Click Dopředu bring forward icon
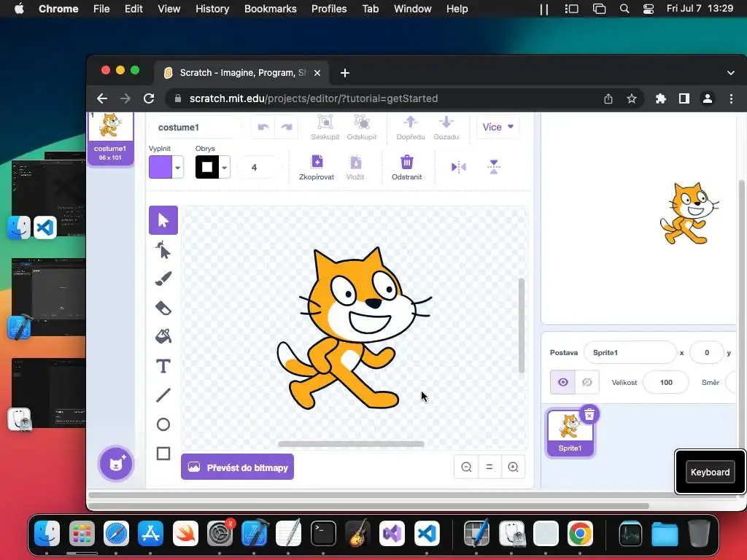 [411, 122]
